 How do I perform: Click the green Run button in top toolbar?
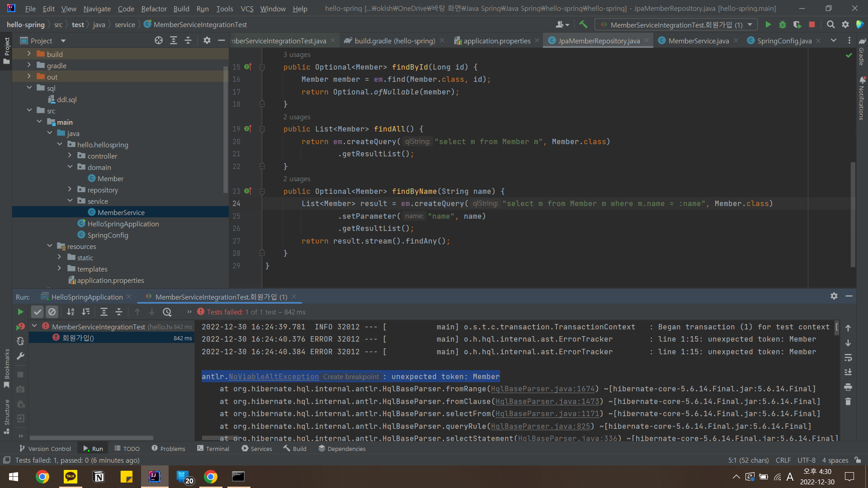(768, 25)
